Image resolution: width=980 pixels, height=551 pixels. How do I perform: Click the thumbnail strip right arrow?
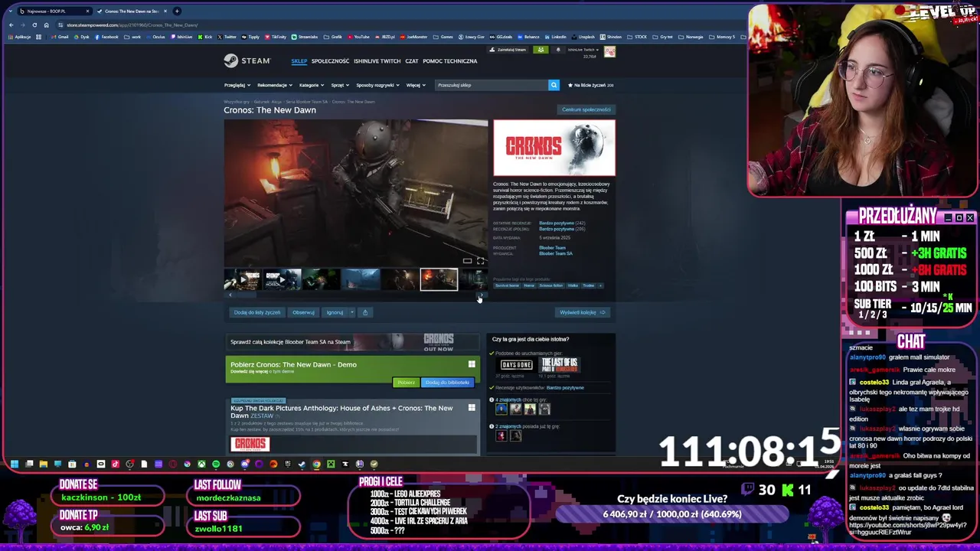coord(481,295)
